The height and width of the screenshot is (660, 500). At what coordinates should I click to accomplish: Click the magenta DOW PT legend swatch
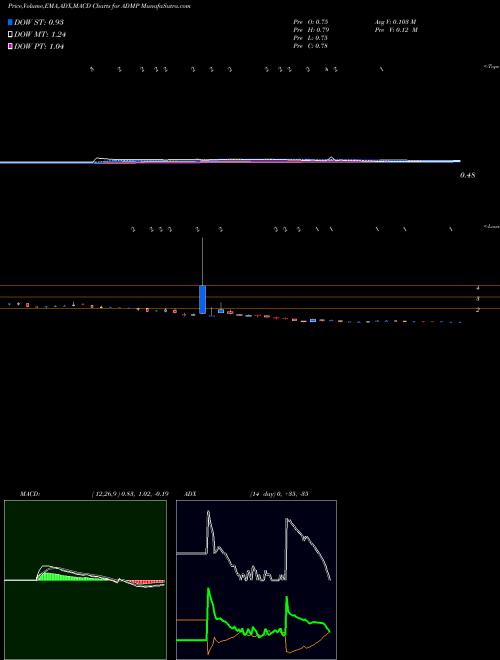pos(11,47)
